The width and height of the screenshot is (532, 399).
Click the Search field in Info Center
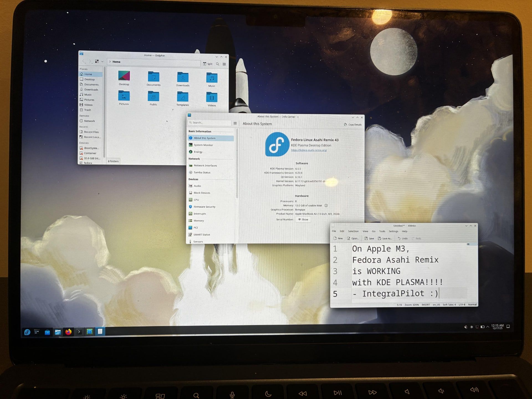point(210,122)
